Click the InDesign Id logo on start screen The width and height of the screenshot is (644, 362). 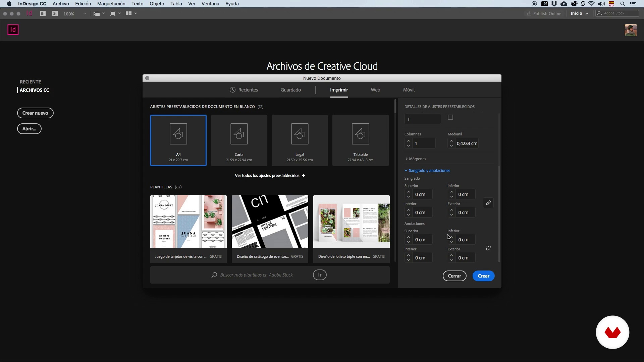13,30
